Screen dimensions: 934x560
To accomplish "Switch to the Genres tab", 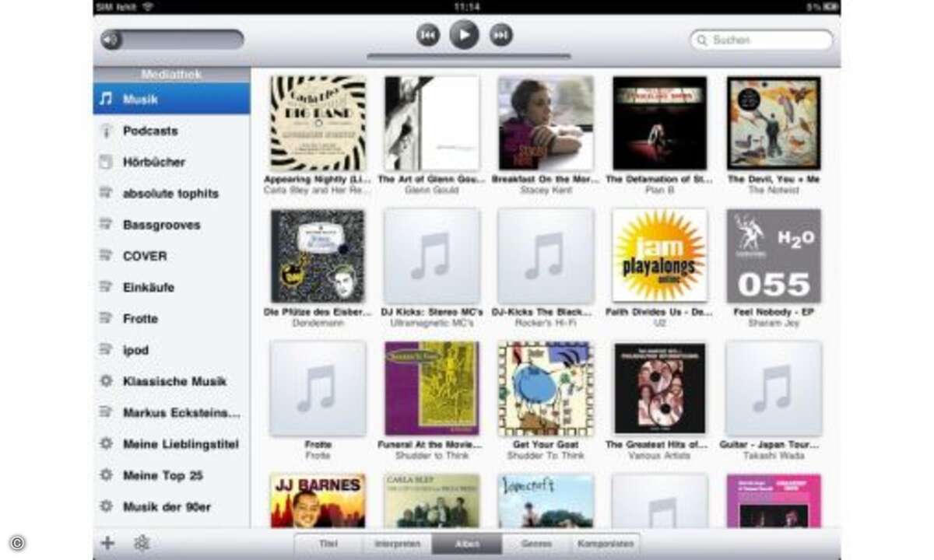I will (x=537, y=544).
